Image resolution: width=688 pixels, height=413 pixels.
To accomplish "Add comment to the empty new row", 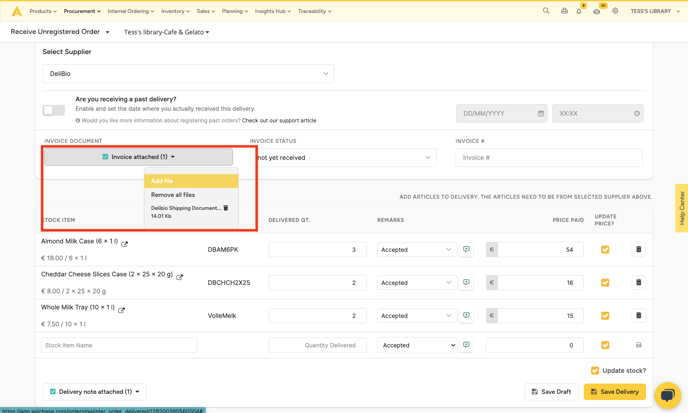I will (x=466, y=345).
